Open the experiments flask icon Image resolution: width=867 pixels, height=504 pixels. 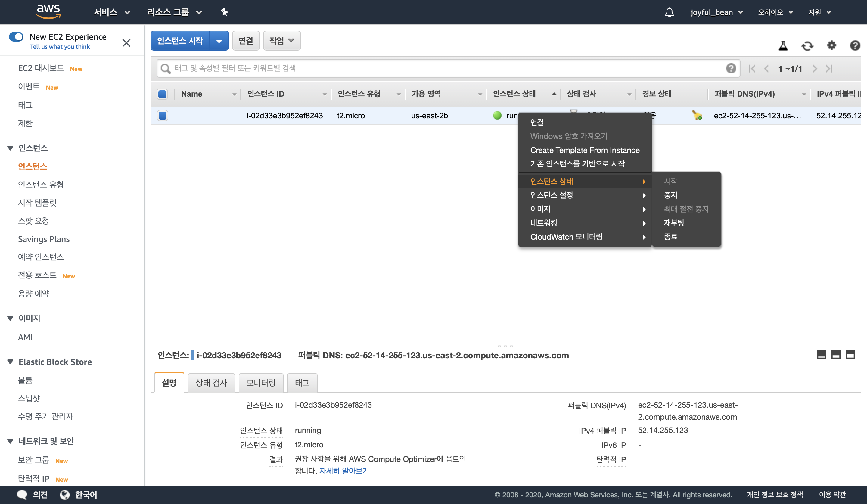tap(783, 45)
